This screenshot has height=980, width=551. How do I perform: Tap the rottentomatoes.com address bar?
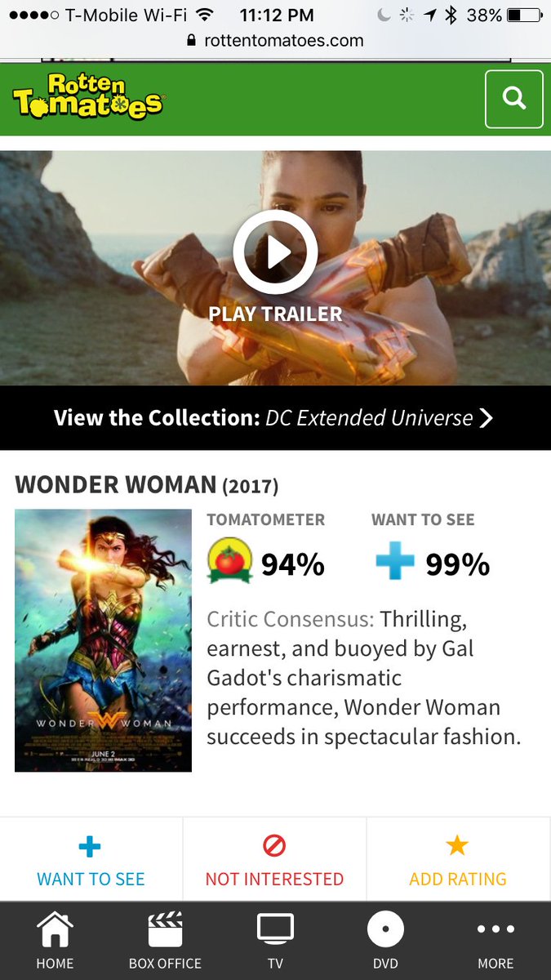275,40
